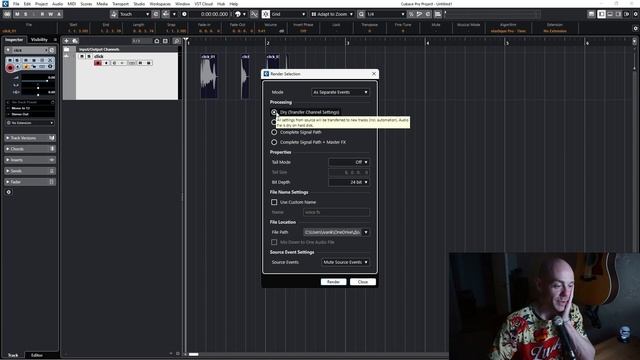Open the info line settings gear icon
The image size is (640, 360).
[635, 29]
